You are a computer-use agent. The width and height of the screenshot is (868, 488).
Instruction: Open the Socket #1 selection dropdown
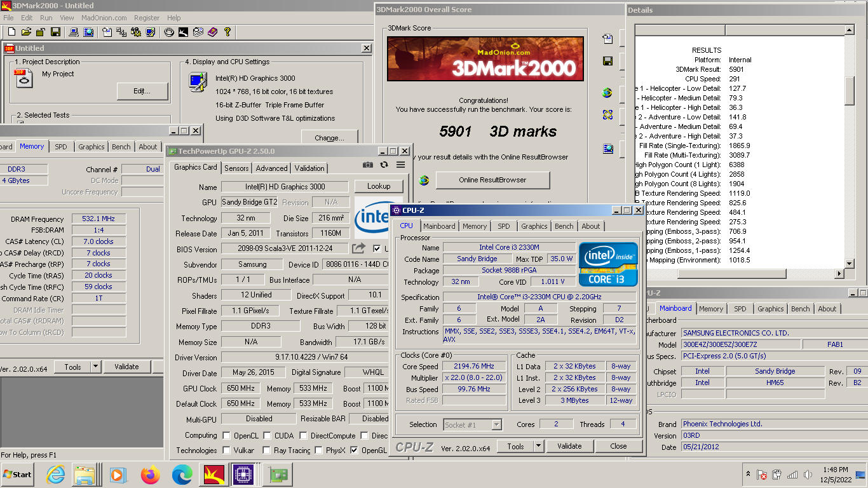(497, 424)
